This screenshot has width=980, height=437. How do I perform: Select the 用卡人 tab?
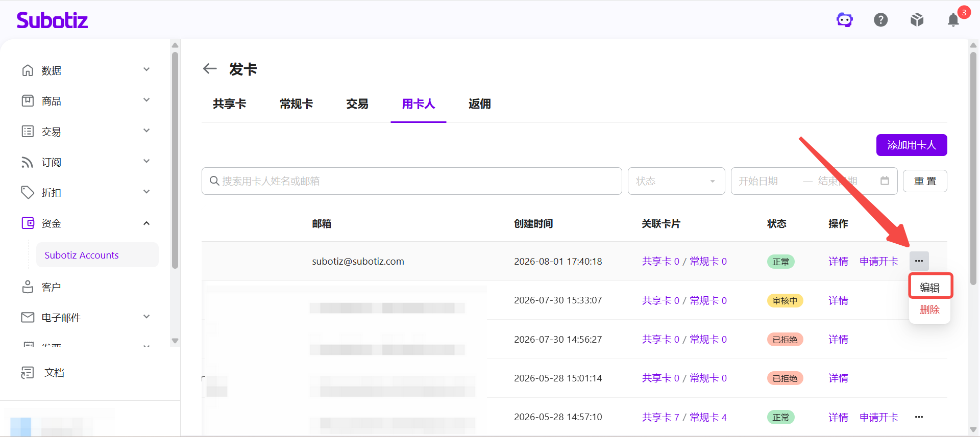[419, 104]
